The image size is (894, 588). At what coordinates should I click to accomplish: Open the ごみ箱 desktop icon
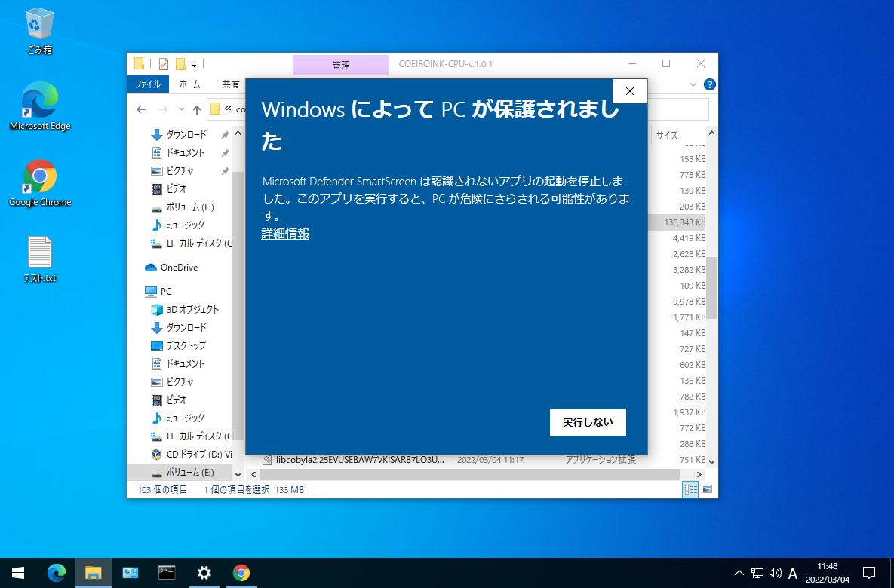click(x=39, y=31)
